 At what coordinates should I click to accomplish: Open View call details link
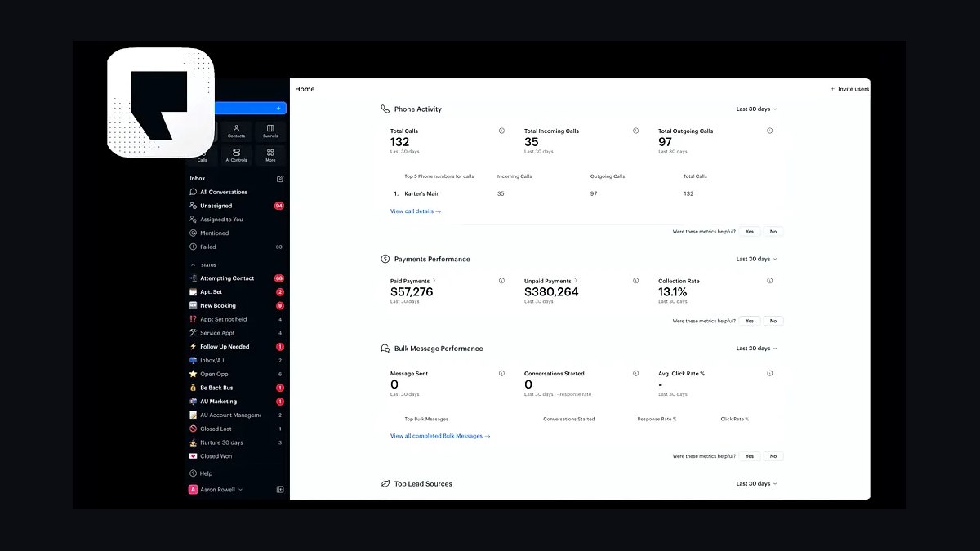tap(416, 211)
